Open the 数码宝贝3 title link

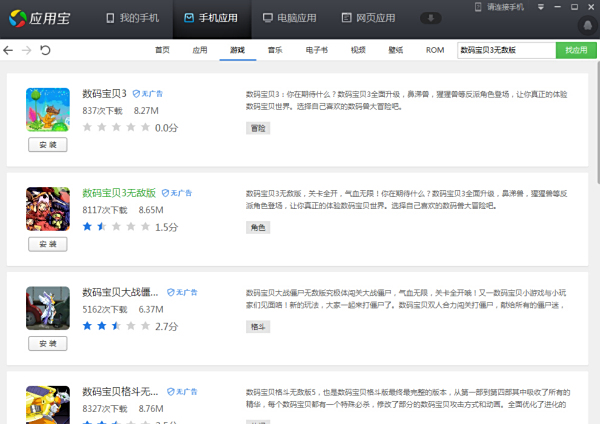(104, 94)
